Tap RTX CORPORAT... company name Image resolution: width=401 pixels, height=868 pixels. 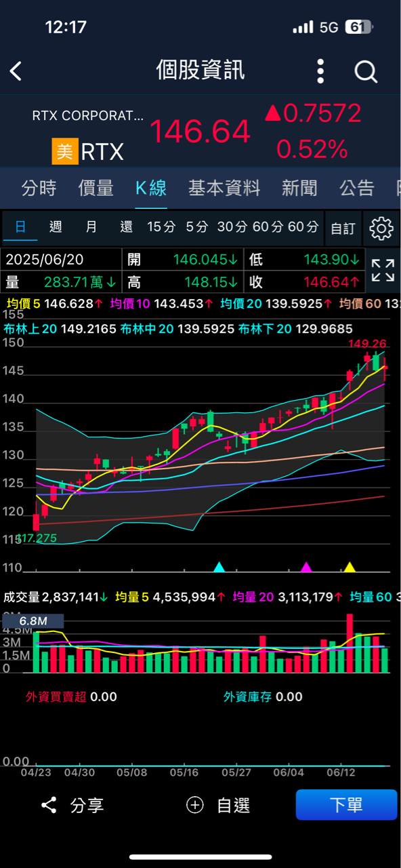[x=88, y=116]
